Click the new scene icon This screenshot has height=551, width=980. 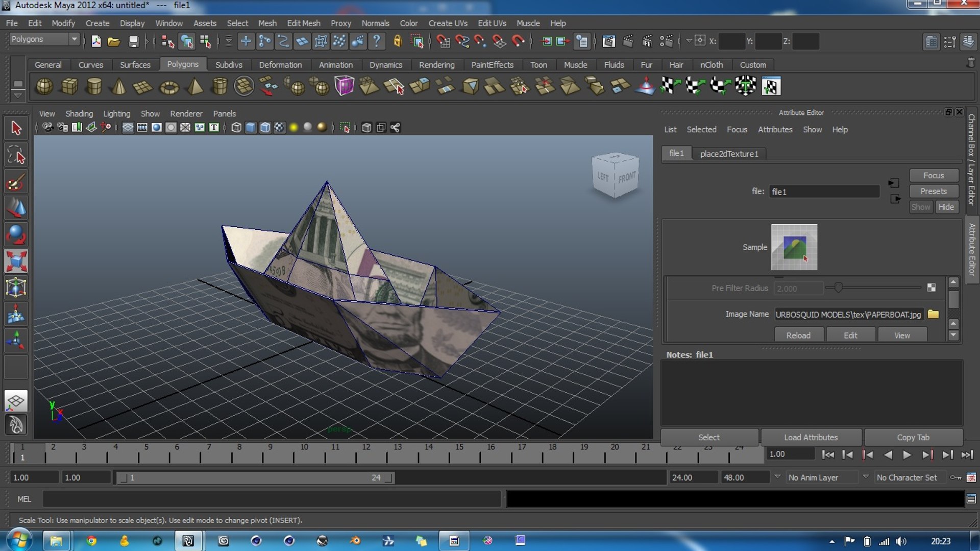(96, 41)
